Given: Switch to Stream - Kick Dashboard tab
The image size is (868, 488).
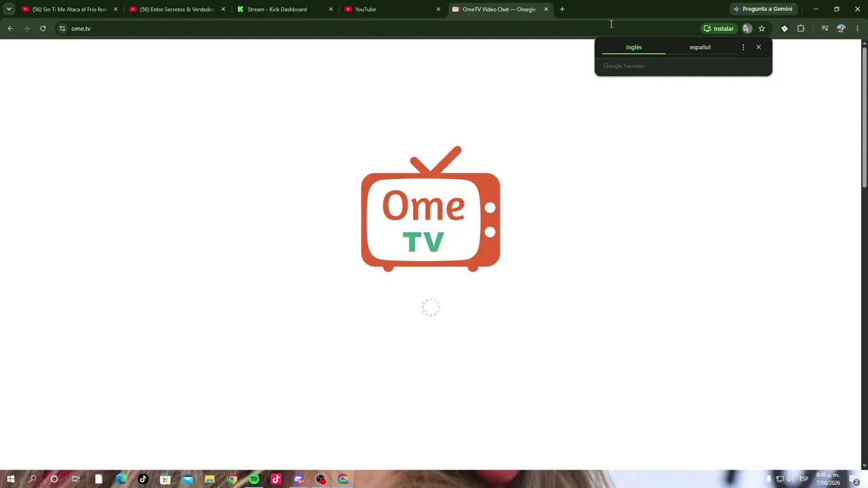Looking at the screenshot, I should point(285,9).
